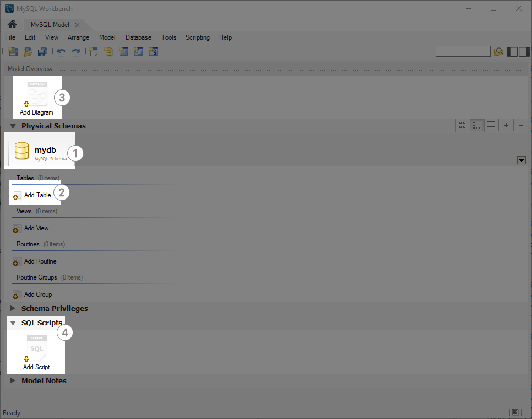Create a new document with the first toolbar icon
The width and height of the screenshot is (532, 419).
point(13,51)
